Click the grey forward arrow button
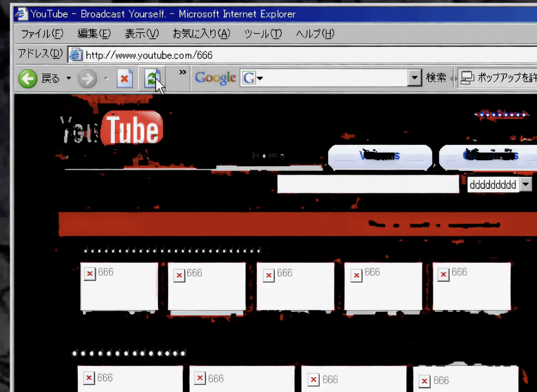This screenshot has width=537, height=392. 87,79
